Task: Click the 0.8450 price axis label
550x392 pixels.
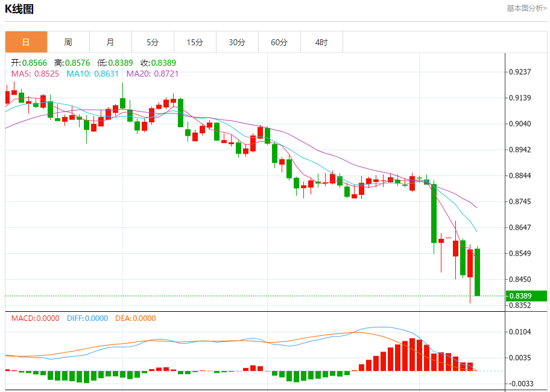Action: pyautogui.click(x=520, y=279)
